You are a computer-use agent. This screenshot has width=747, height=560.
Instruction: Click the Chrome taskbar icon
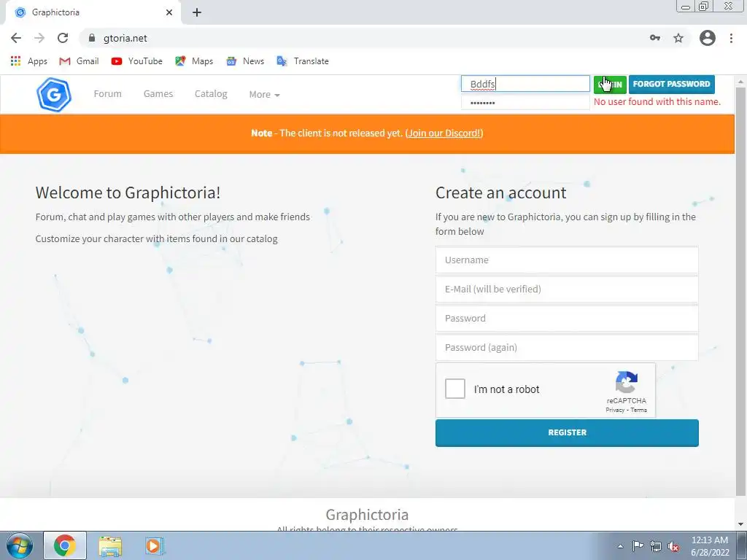pos(65,545)
